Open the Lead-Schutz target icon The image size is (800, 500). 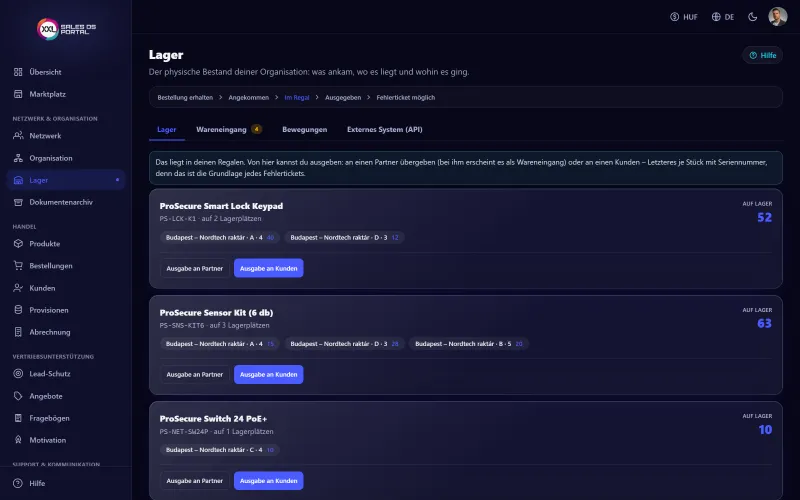[x=18, y=373]
